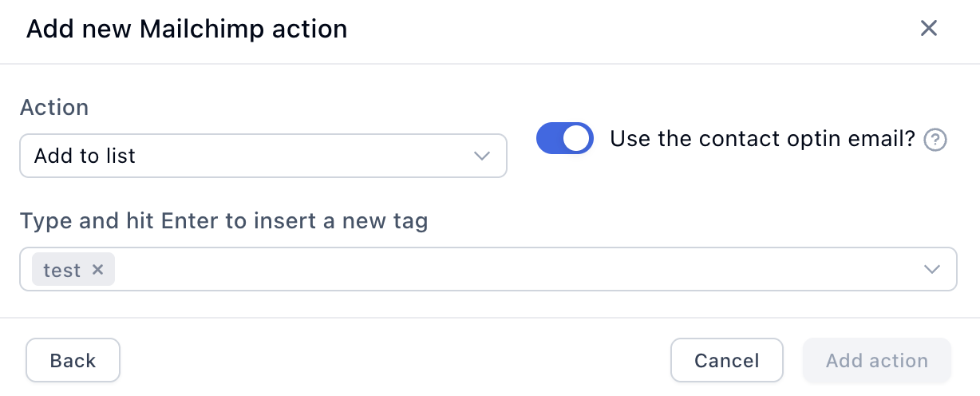Close the Add new Mailchimp action dialog
This screenshot has height=396, width=980.
click(928, 29)
